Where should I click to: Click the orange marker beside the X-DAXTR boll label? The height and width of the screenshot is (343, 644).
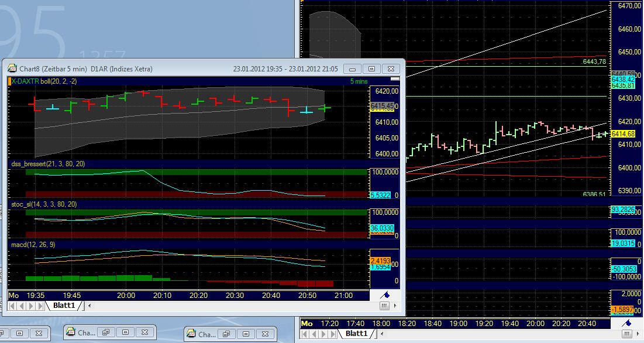[10, 81]
